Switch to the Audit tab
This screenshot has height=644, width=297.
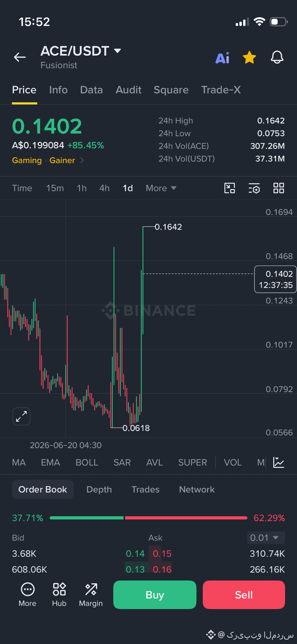(128, 90)
